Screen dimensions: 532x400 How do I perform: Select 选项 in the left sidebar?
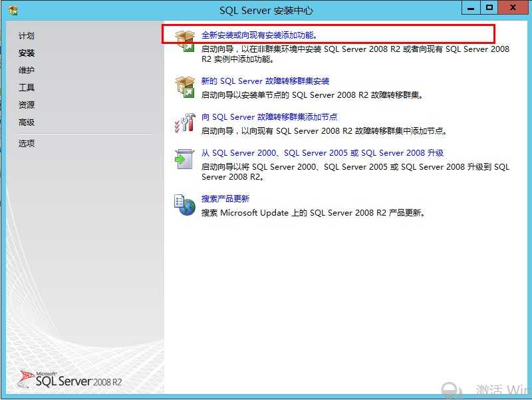click(27, 143)
